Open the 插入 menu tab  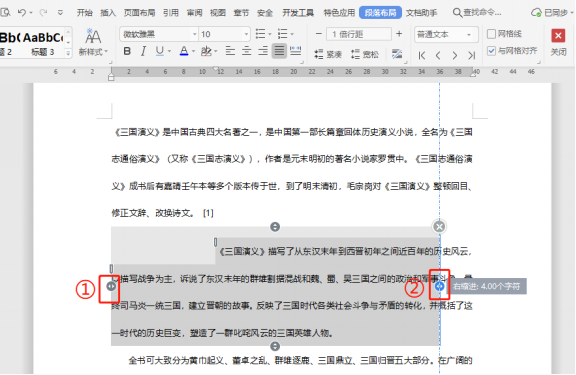click(x=108, y=13)
